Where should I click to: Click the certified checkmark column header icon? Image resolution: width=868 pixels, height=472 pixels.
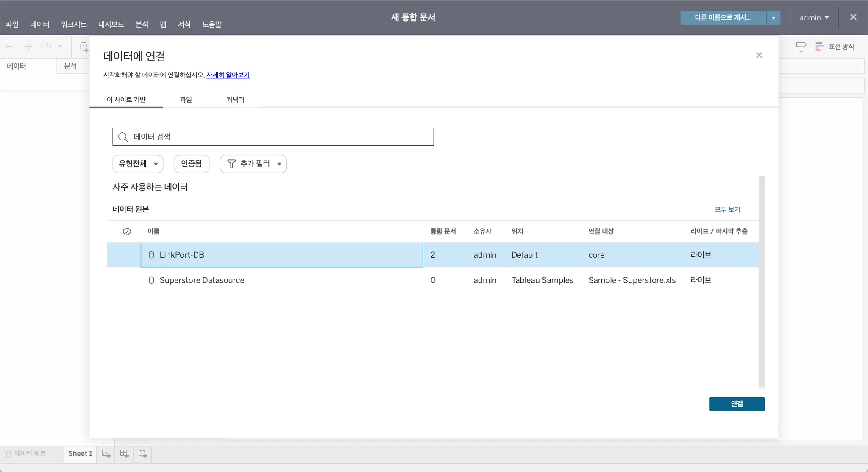127,231
